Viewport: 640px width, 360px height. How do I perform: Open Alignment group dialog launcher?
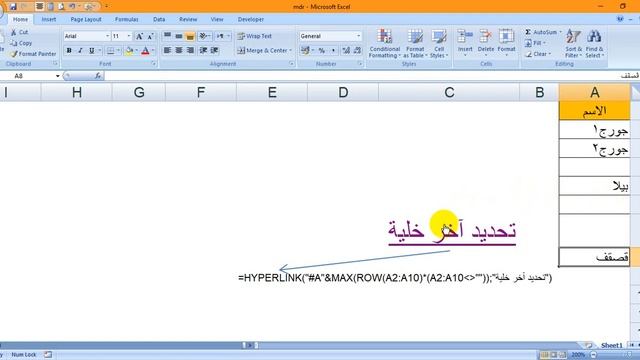(x=292, y=64)
